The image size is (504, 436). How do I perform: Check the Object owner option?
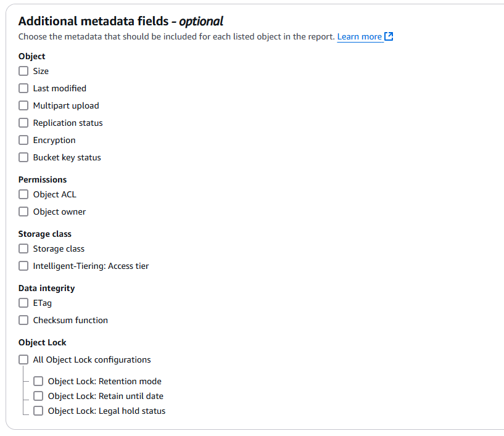[x=23, y=212]
